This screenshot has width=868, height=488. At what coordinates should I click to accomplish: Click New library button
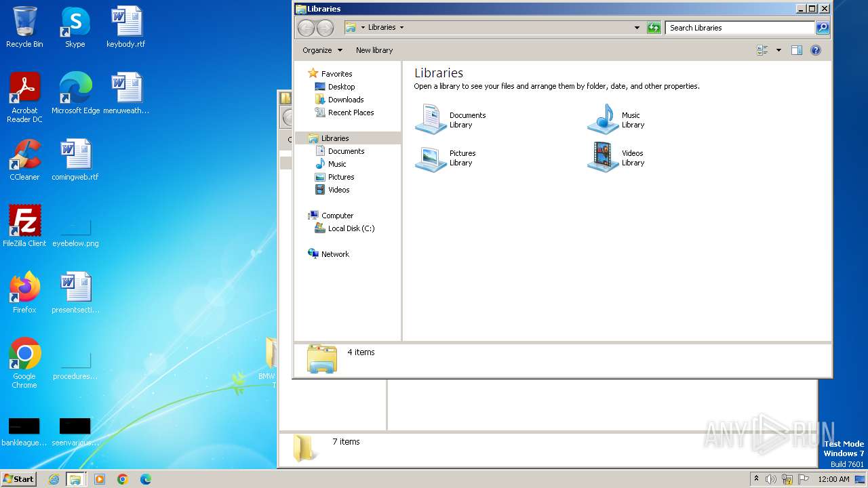[x=374, y=50]
